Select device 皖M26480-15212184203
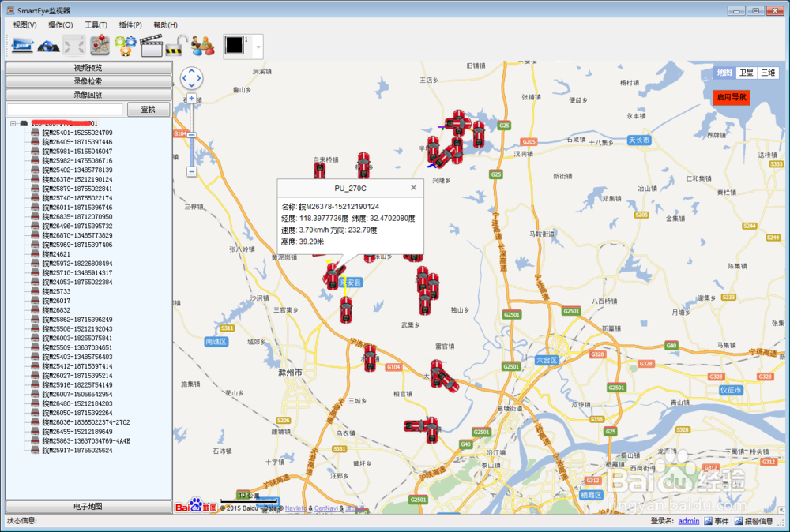790x532 pixels. click(77, 403)
